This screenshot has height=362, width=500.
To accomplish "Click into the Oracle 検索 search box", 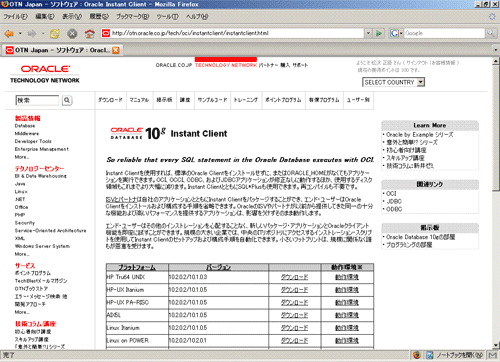I will tap(37, 100).
